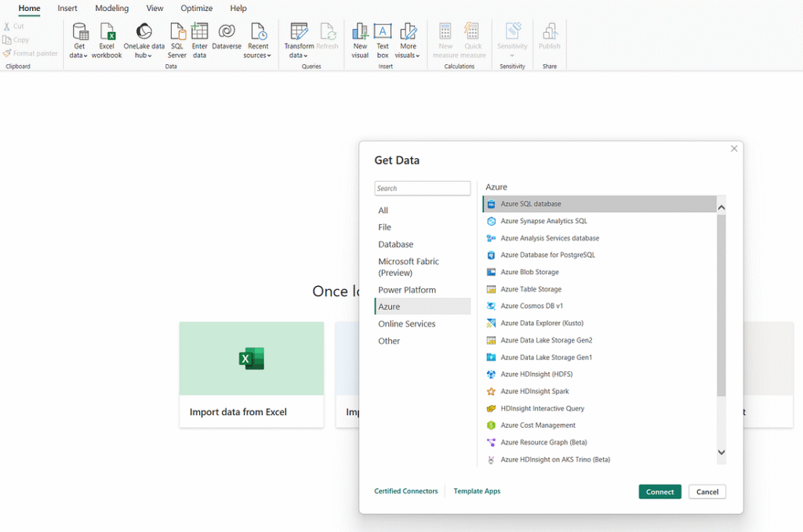
Task: Insert a Text box from ribbon
Action: 383,40
